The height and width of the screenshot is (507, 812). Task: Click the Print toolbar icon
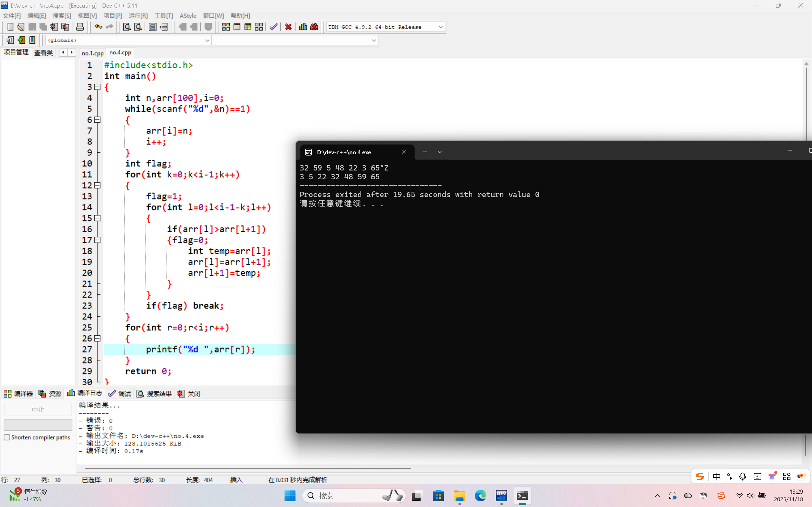click(x=80, y=27)
